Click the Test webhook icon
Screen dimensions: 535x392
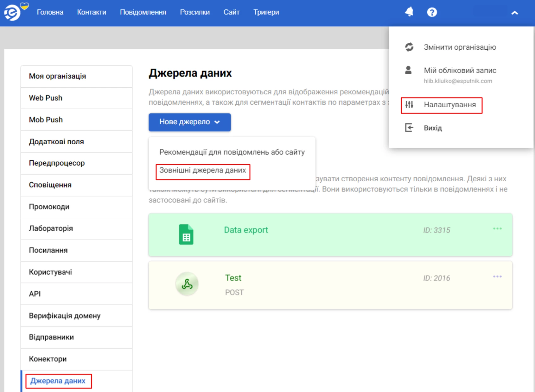(187, 284)
